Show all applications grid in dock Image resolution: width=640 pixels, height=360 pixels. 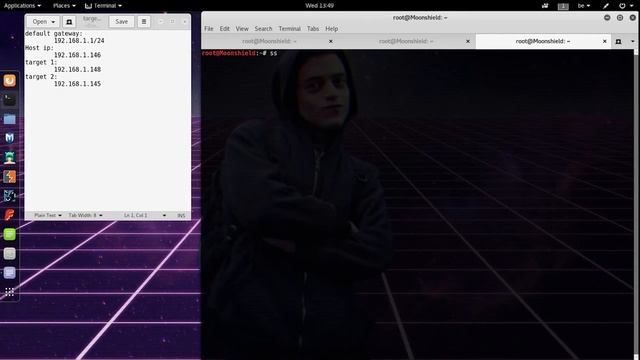point(10,291)
